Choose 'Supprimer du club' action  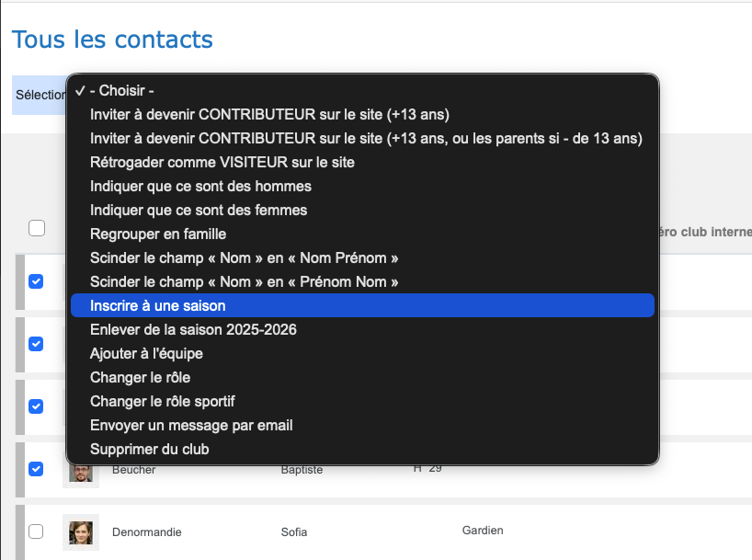pos(149,449)
